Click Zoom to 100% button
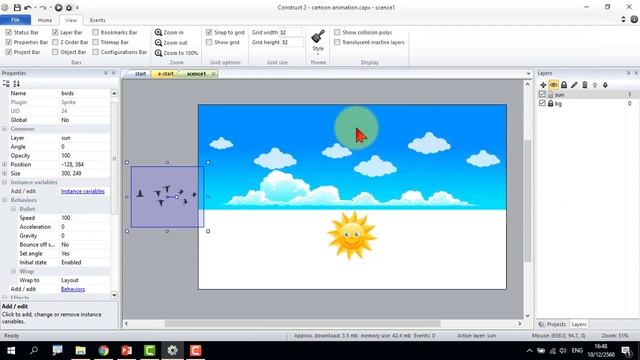This screenshot has width=640, height=360. (x=176, y=53)
